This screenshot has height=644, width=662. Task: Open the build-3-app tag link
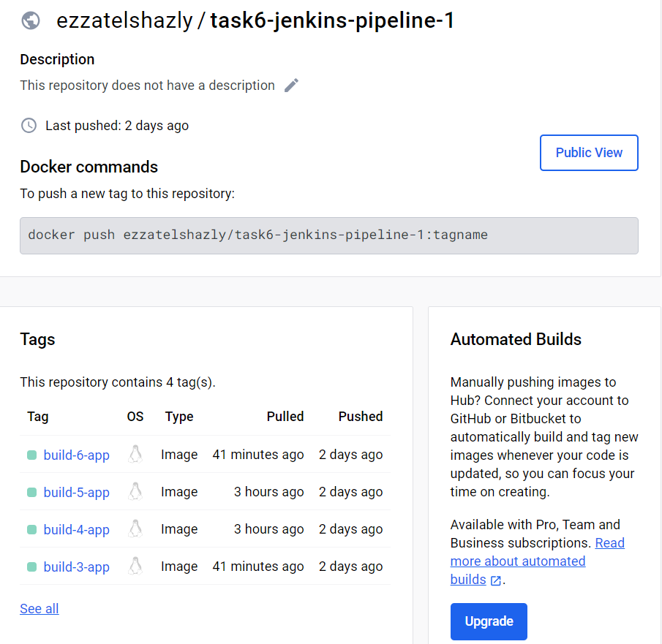point(76,567)
